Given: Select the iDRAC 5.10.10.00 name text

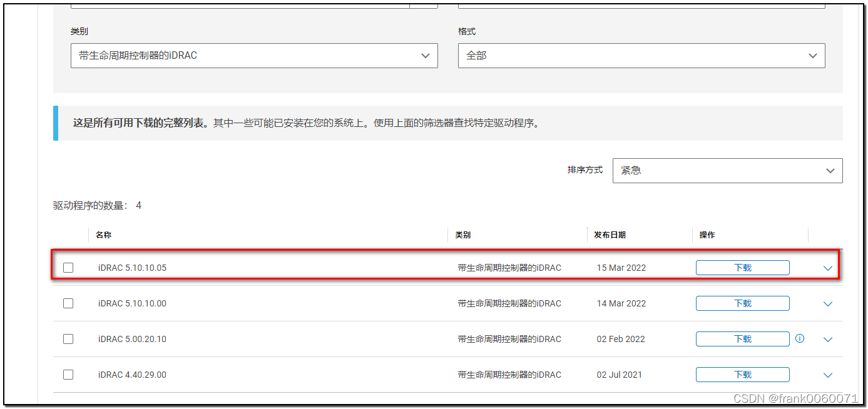Looking at the screenshot, I should tap(132, 303).
